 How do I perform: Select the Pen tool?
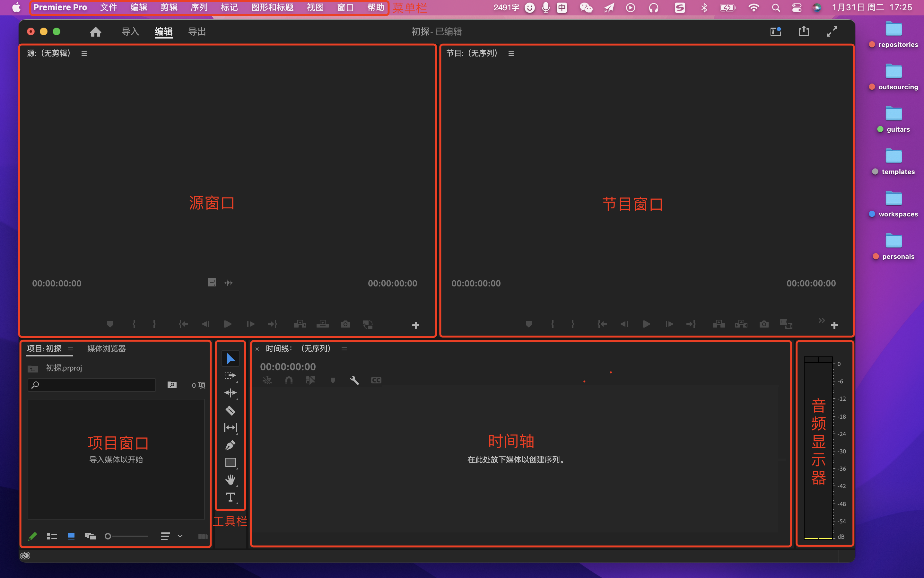[230, 445]
